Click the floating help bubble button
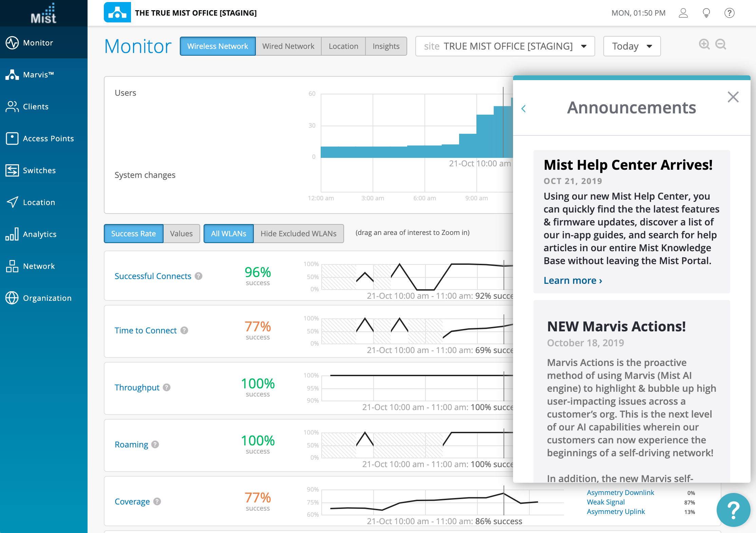This screenshot has height=533, width=756. 733,509
